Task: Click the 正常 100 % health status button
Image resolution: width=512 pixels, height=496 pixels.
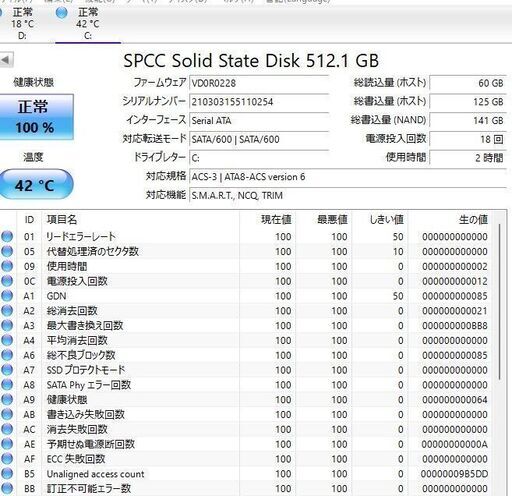Action: pyautogui.click(x=36, y=117)
